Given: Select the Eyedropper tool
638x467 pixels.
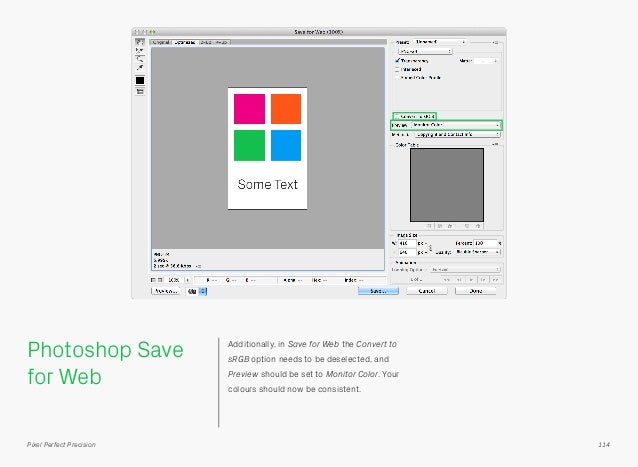Looking at the screenshot, I should tap(140, 67).
